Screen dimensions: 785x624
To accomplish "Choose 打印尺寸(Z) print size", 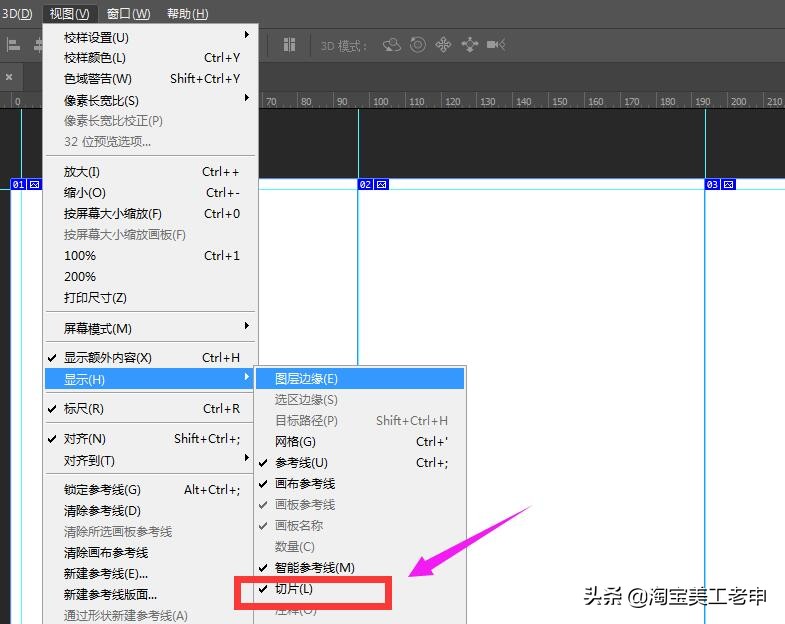I will [151, 297].
